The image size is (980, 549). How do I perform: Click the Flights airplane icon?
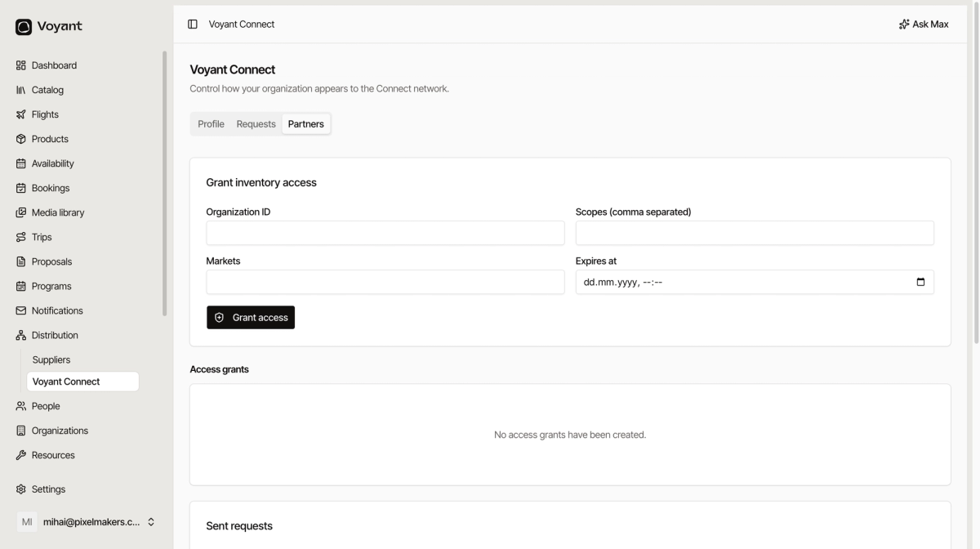coord(21,114)
